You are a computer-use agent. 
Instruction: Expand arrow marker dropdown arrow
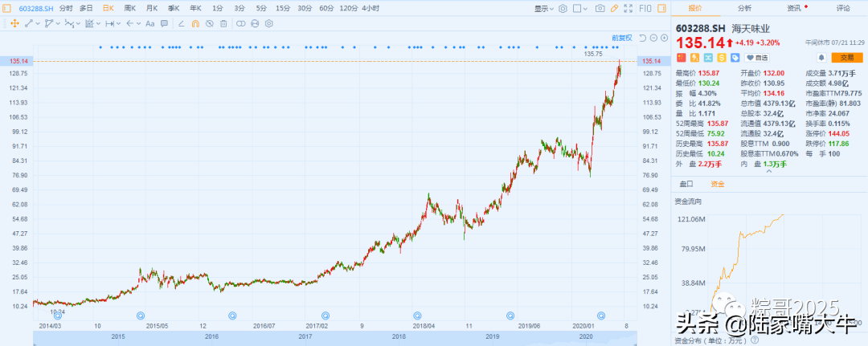(138, 24)
